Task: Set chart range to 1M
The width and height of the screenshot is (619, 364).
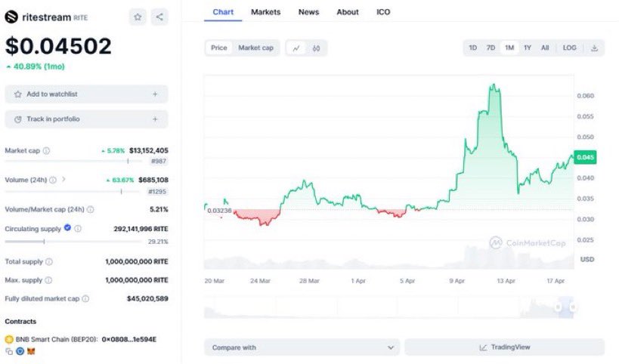Action: click(509, 48)
